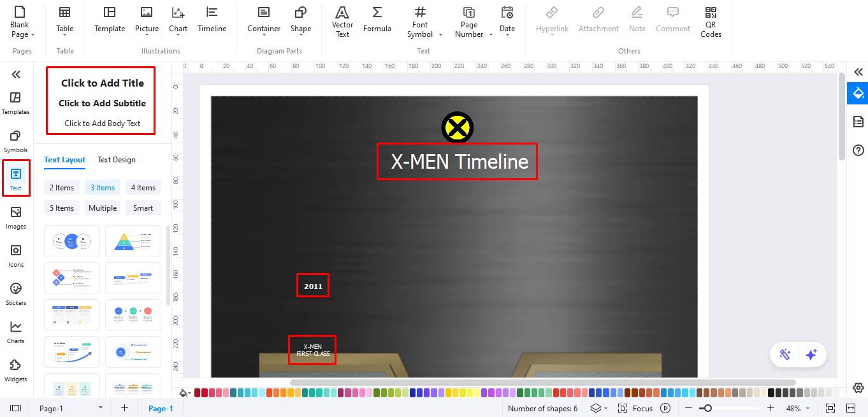Click to Add Title preset
This screenshot has height=417, width=868.
tap(103, 83)
